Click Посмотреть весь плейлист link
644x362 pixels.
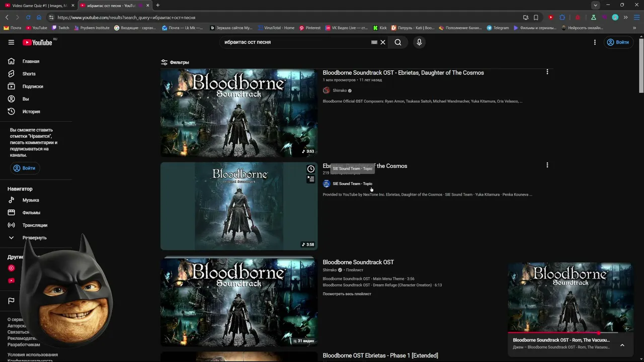coord(347,294)
